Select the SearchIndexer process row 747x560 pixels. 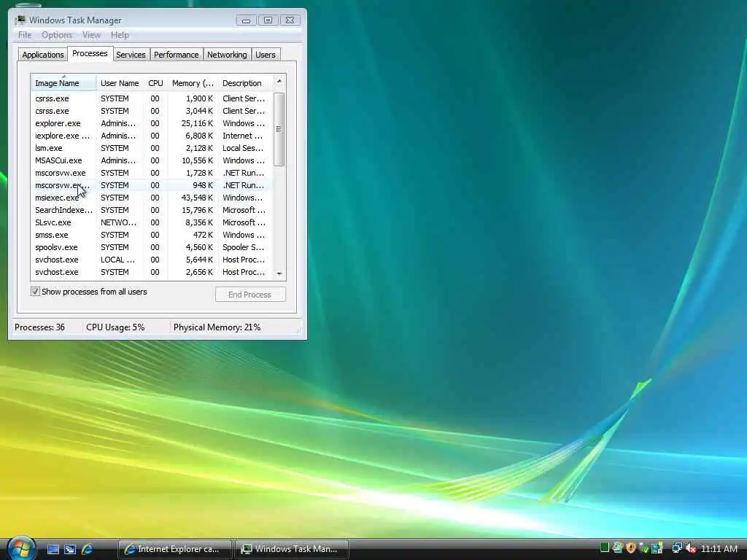point(152,210)
